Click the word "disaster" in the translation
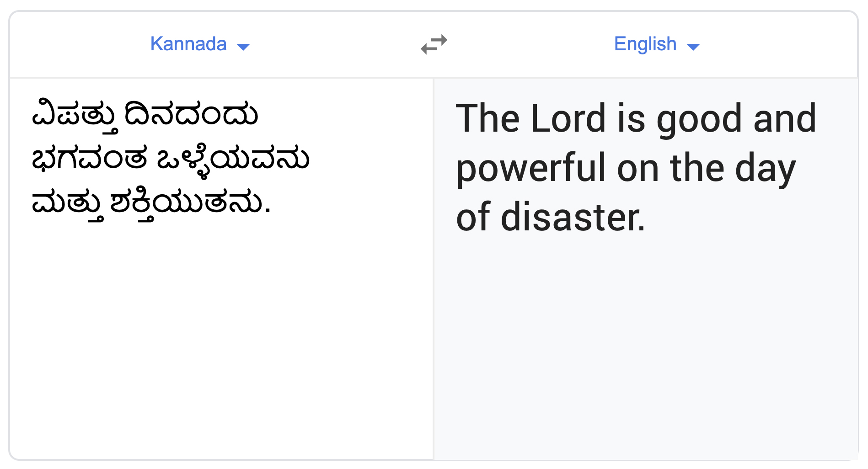 pos(573,217)
